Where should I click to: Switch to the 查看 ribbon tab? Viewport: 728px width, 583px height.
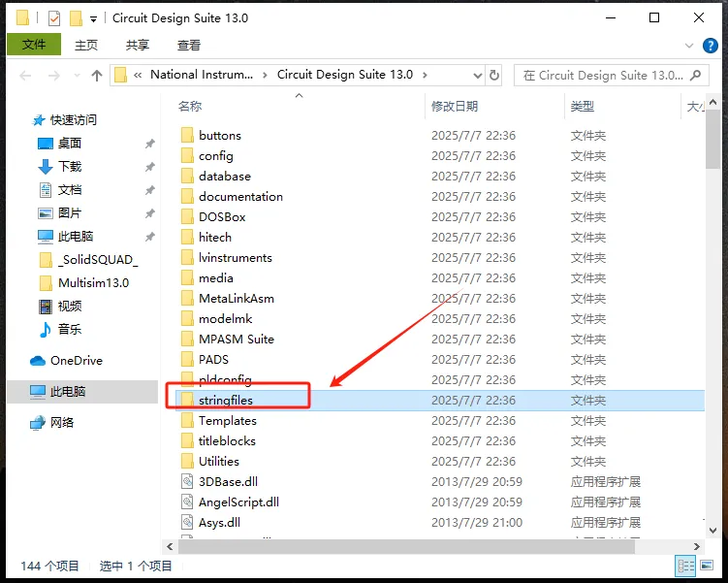pos(188,45)
